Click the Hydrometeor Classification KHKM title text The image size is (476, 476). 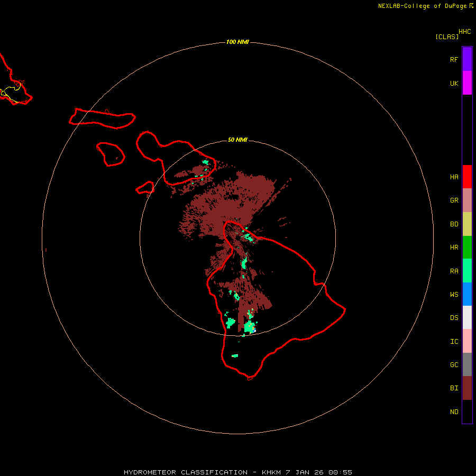pyautogui.click(x=238, y=472)
